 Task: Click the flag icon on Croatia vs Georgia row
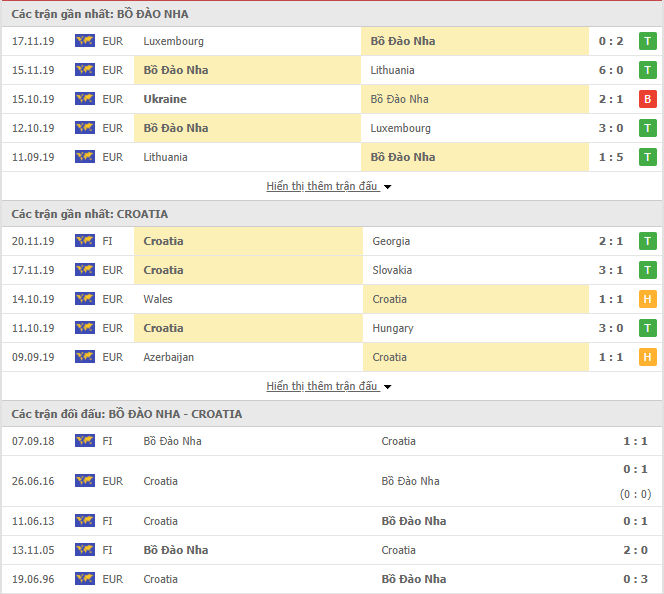pos(85,241)
